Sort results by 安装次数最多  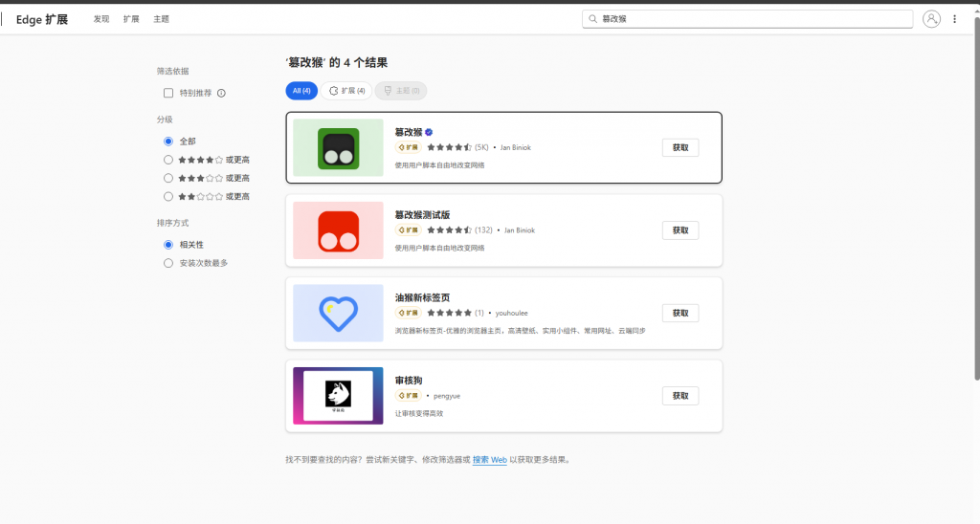point(168,264)
